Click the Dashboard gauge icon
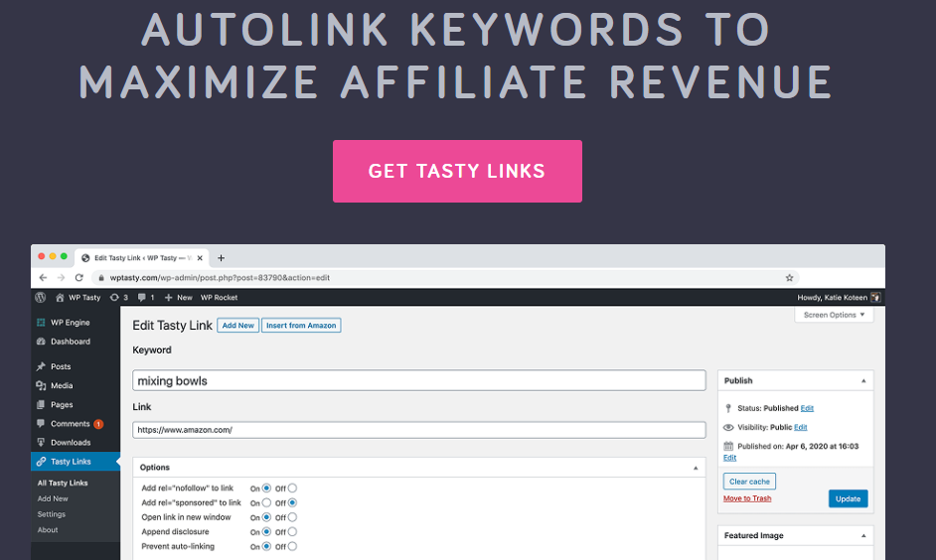The height and width of the screenshot is (560, 936). coord(41,342)
